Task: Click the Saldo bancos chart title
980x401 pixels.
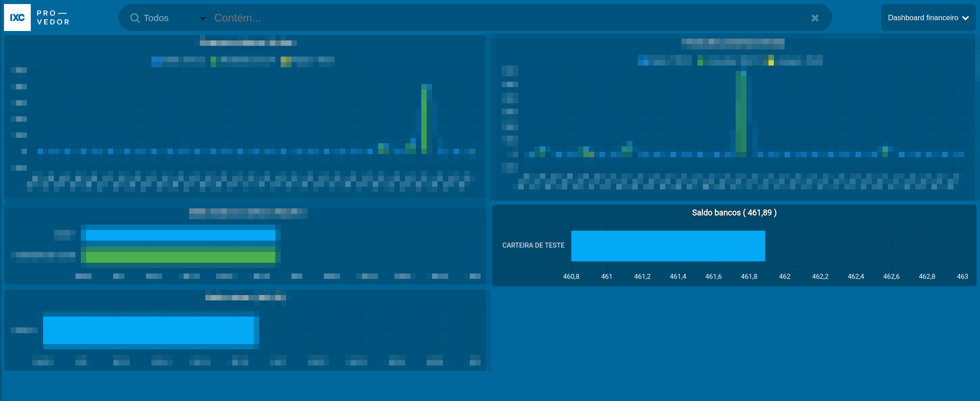Action: pyautogui.click(x=734, y=213)
